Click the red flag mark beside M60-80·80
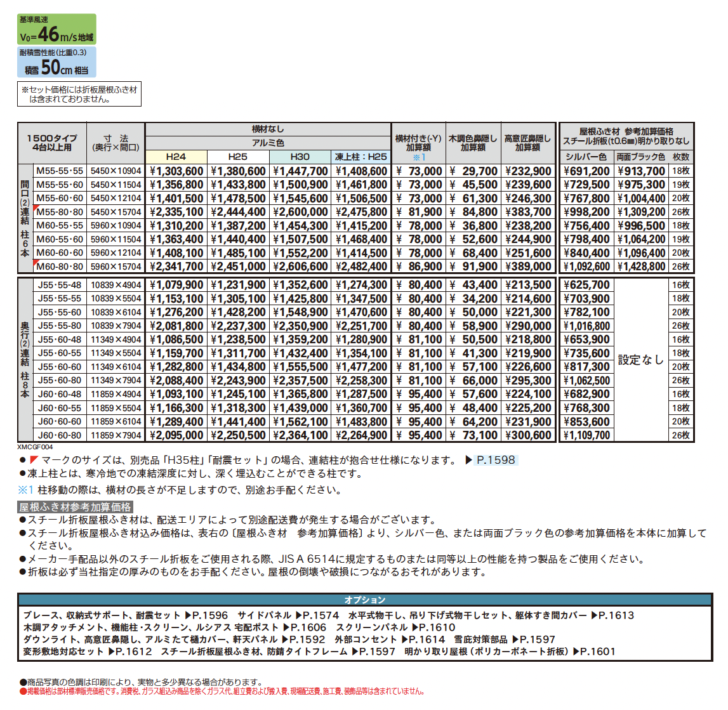 (36, 263)
